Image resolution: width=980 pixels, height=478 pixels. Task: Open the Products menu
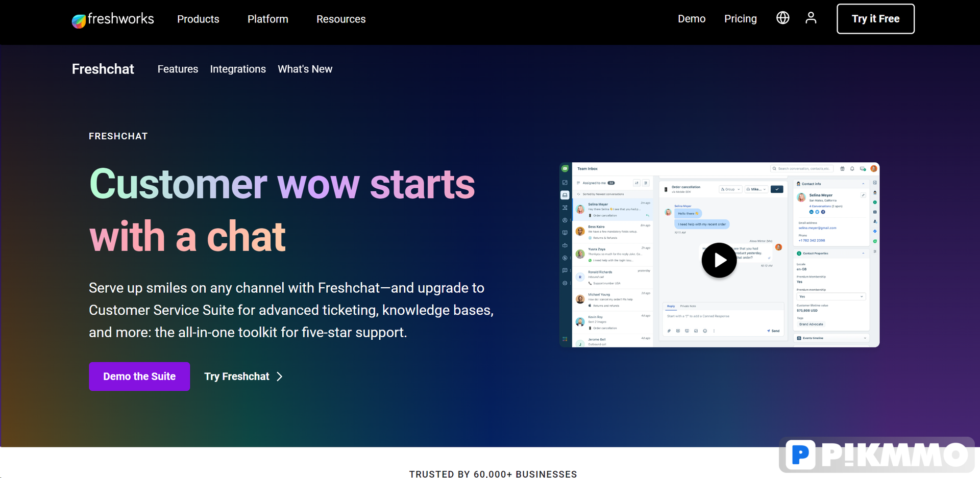pyautogui.click(x=198, y=19)
